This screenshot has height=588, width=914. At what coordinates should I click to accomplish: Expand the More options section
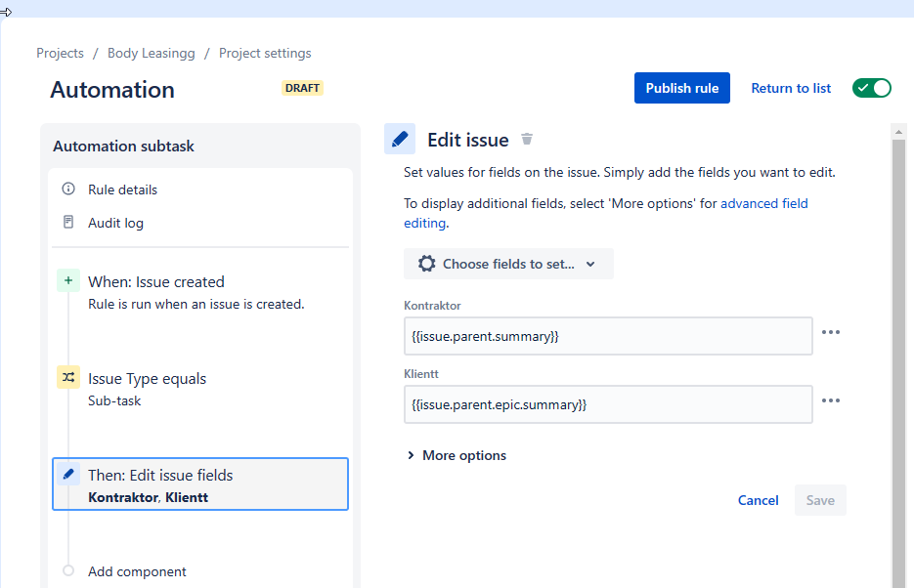(457, 455)
